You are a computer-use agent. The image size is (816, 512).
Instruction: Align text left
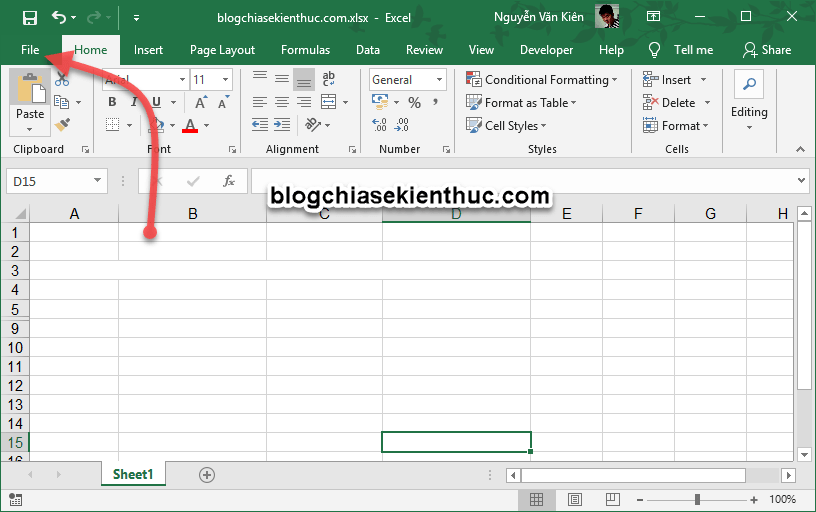(x=260, y=102)
